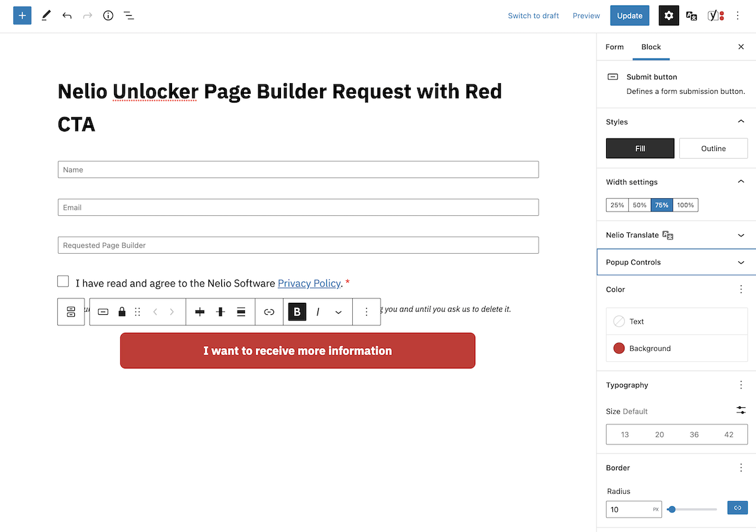The width and height of the screenshot is (756, 532).
Task: Select the red submit button
Action: tap(297, 351)
